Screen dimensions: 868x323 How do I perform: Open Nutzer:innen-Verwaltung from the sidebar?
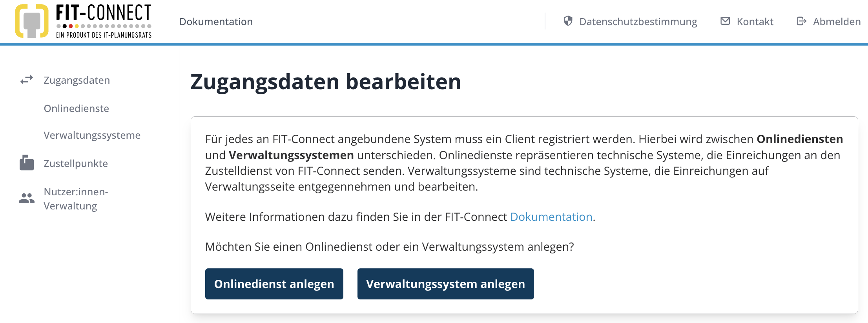(76, 199)
